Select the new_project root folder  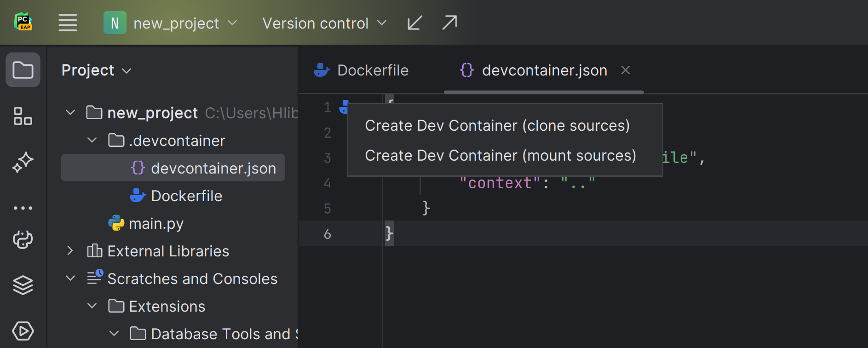152,113
